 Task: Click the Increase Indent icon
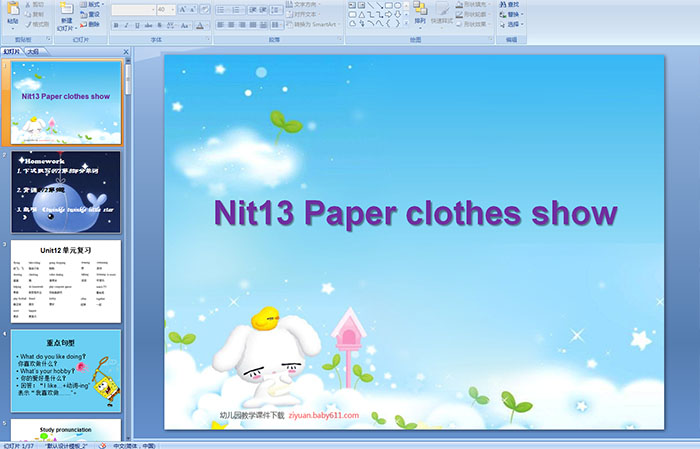(x=263, y=10)
